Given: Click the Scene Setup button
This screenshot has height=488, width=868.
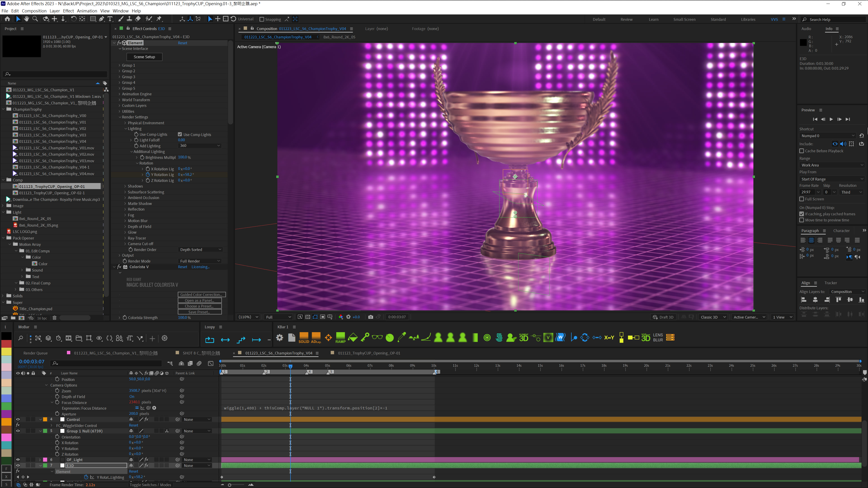Looking at the screenshot, I should [x=144, y=57].
